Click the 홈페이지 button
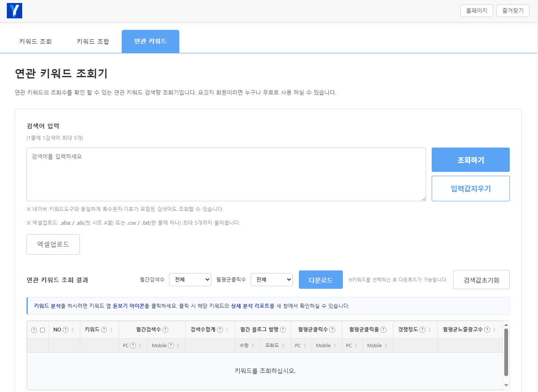538x392 pixels. pyautogui.click(x=477, y=11)
